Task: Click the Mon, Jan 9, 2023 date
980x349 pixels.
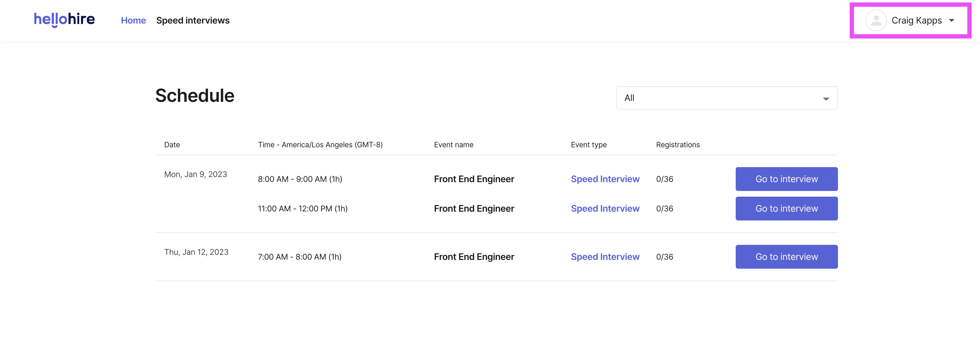Action: click(195, 174)
